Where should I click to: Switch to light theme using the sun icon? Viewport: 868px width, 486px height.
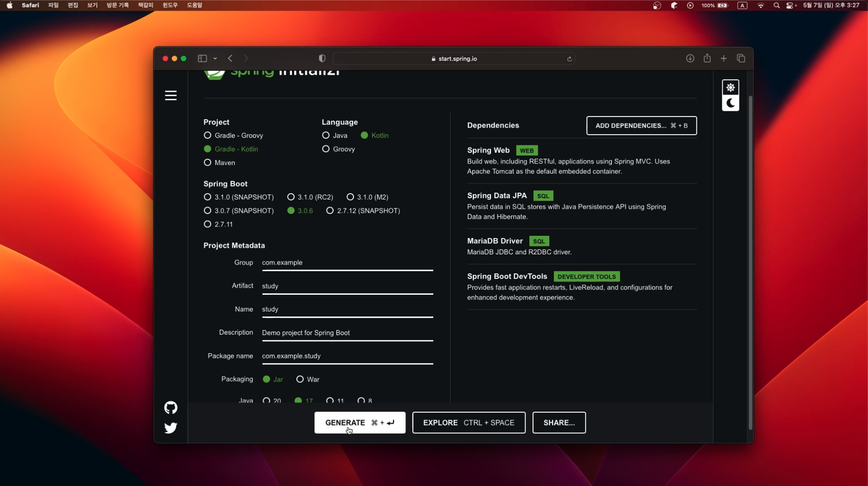[730, 87]
